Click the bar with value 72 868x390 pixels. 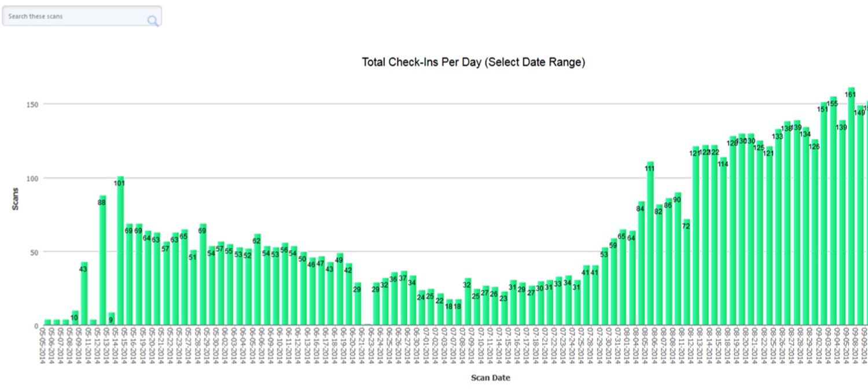click(687, 273)
